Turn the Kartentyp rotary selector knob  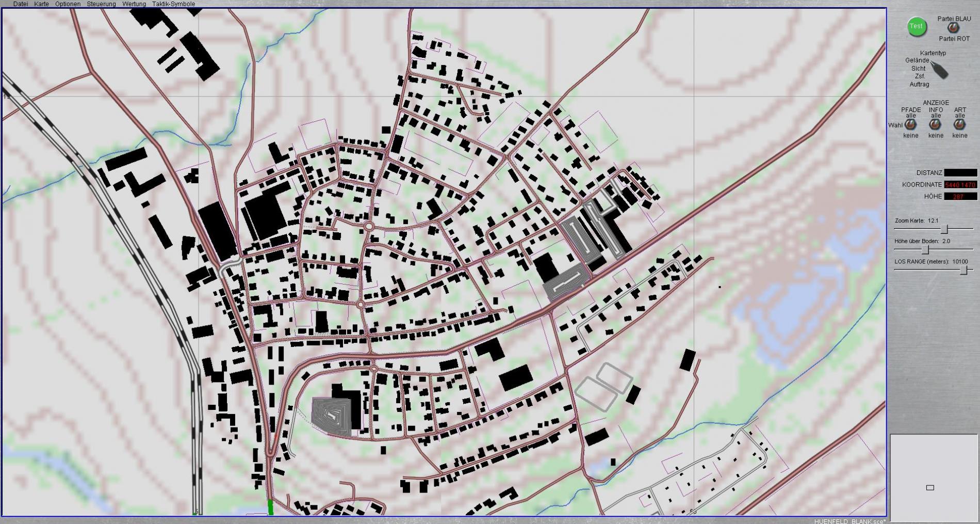(x=940, y=70)
